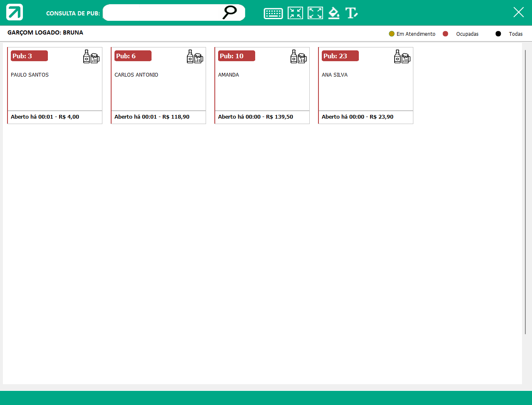
Task: Click the olive Em Atendimento color dot
Action: tap(392, 34)
